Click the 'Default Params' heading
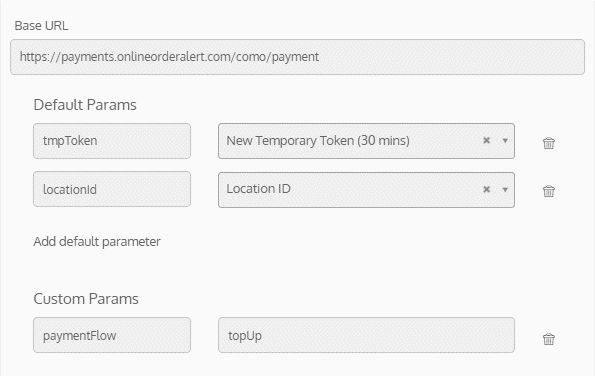 coord(85,105)
